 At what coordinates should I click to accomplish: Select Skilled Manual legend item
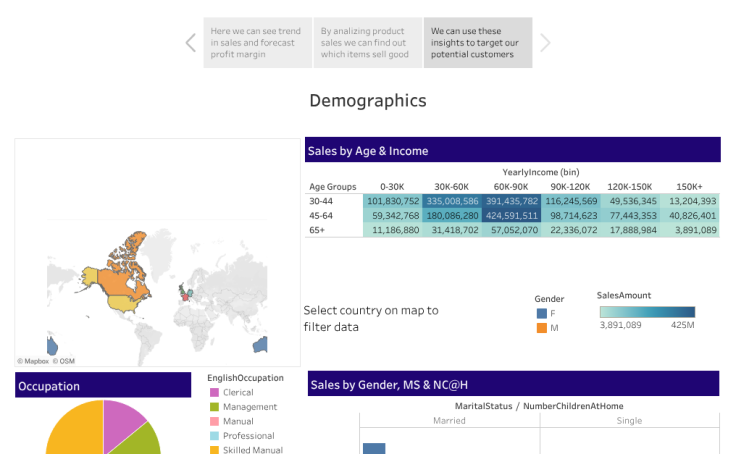tap(214, 450)
